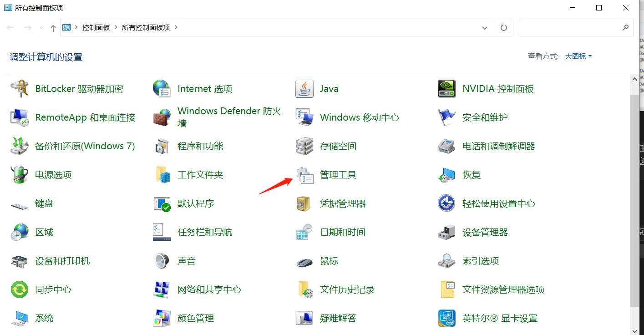Open the 区域 globe and clock icon
This screenshot has width=644, height=335.
click(x=20, y=232)
